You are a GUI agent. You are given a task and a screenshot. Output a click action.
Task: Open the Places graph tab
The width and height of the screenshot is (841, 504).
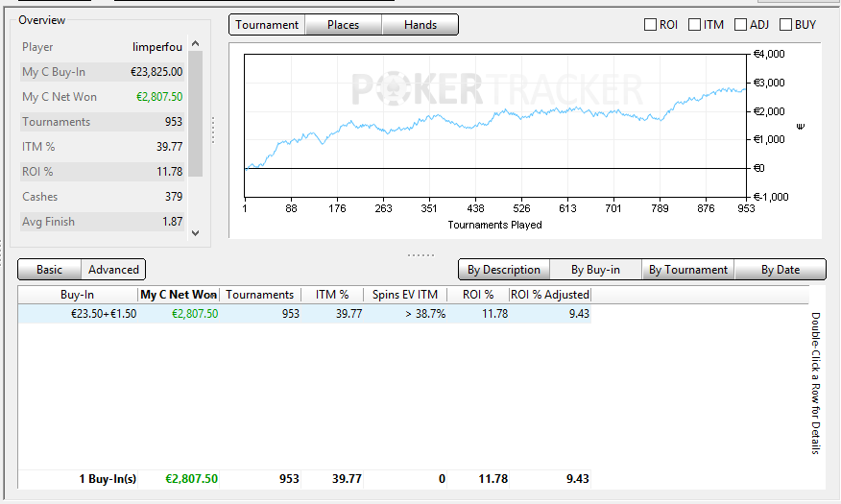[x=344, y=25]
